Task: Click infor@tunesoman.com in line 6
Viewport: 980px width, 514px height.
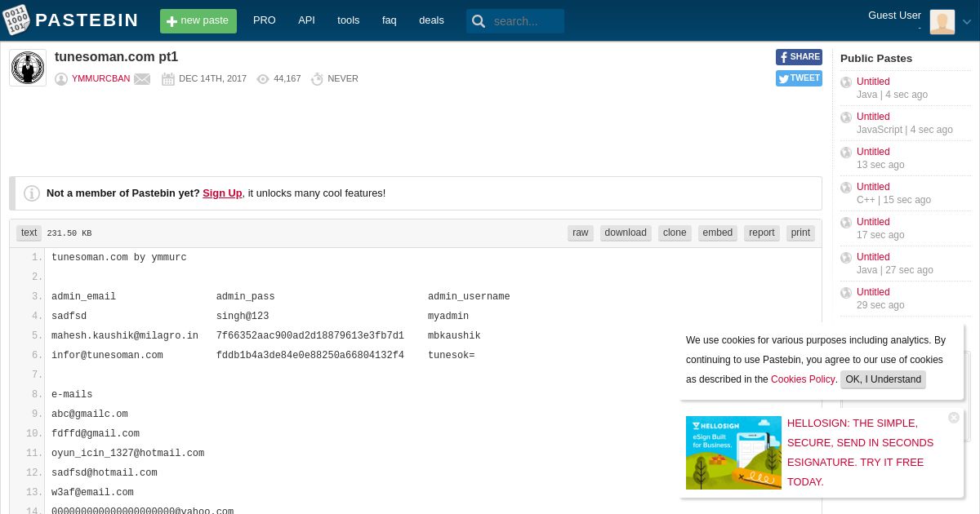Action: click(x=107, y=356)
